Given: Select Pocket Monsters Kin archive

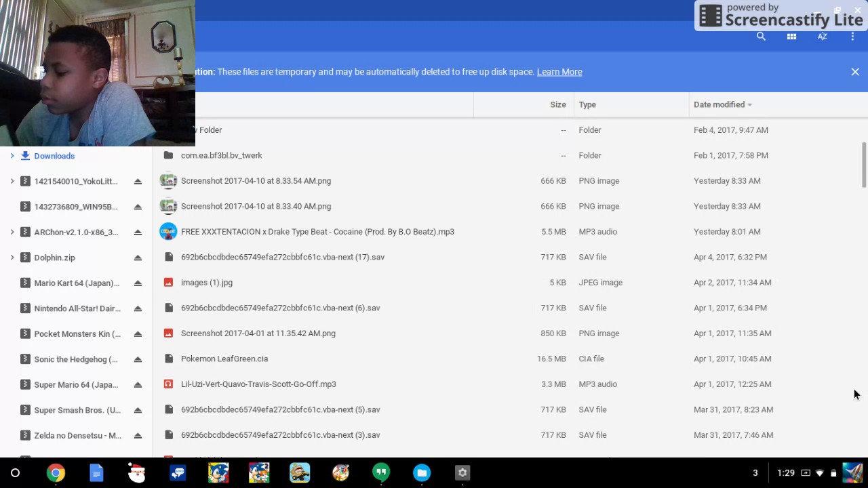Looking at the screenshot, I should point(77,333).
